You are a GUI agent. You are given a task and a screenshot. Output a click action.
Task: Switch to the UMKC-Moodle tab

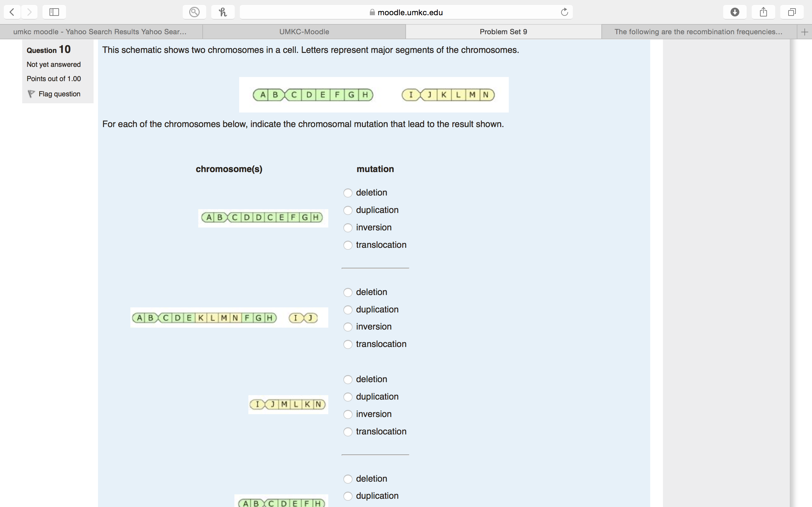point(304,32)
